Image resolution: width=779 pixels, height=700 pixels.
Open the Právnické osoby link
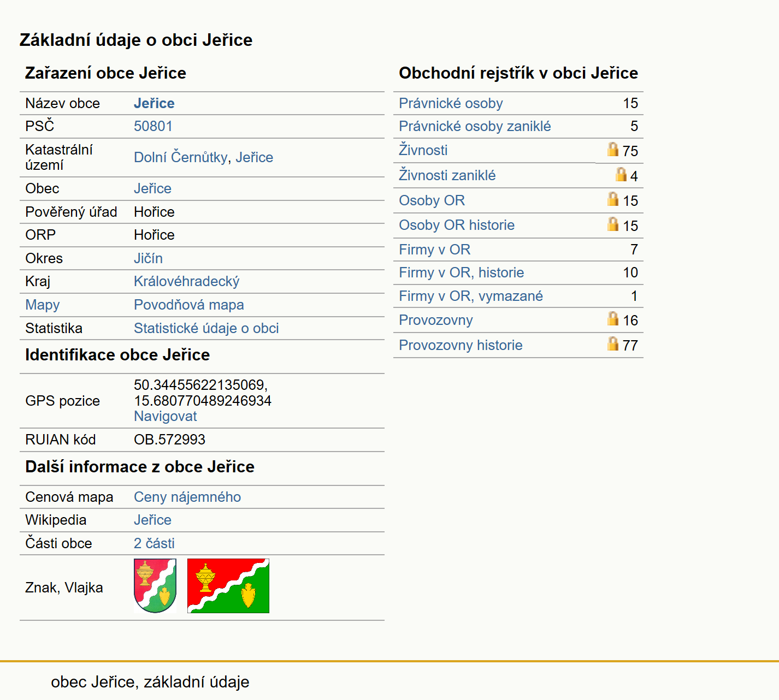click(x=451, y=103)
